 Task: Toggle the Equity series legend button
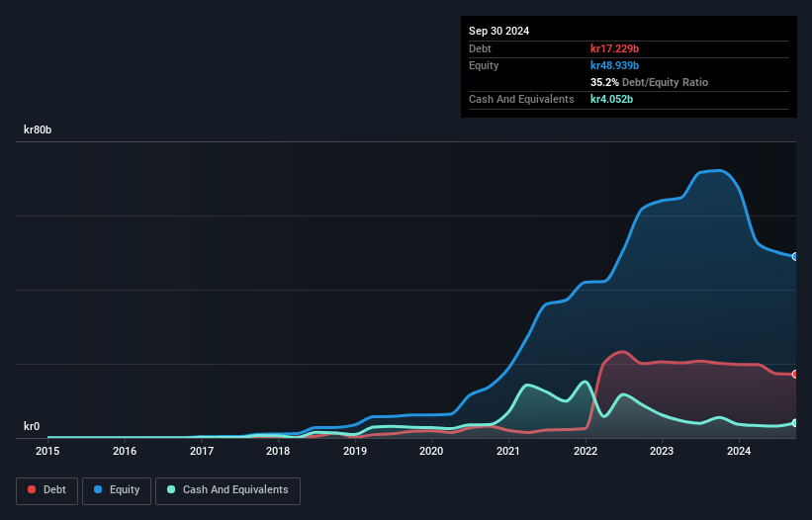coord(117,490)
